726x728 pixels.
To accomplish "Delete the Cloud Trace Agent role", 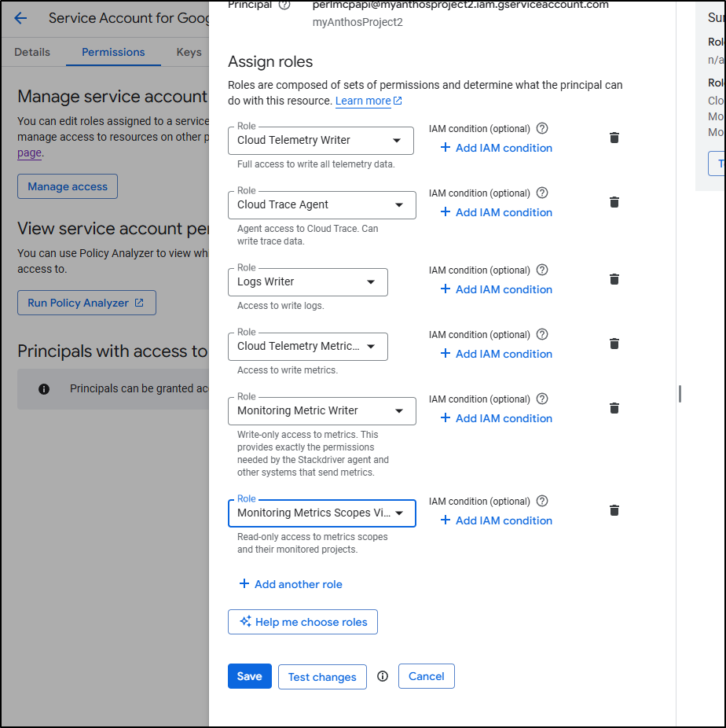I will 614,202.
